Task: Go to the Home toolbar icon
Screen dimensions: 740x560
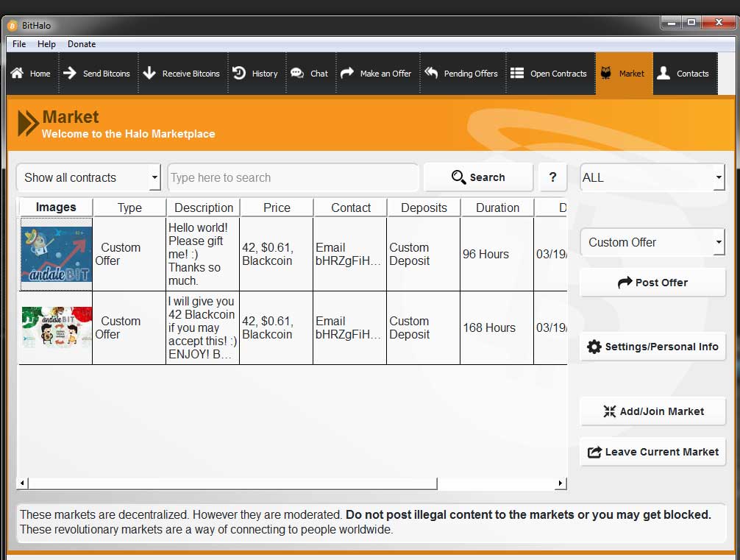Action: 30,74
